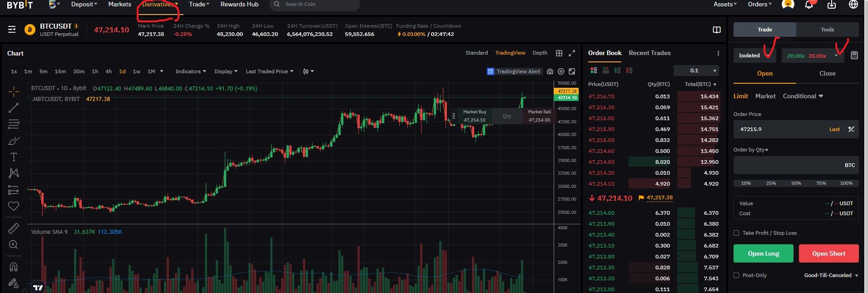Click the user profile avatar
Image resolution: width=868 pixels, height=293 pixels.
(x=788, y=4)
